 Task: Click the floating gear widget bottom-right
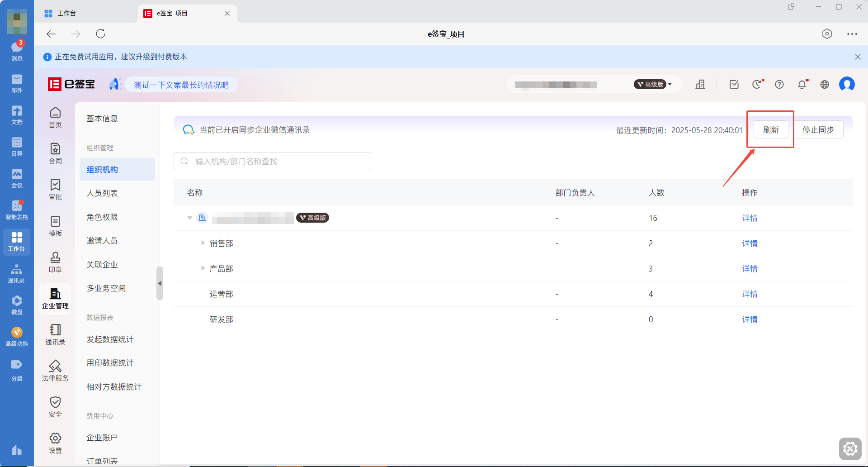[850, 448]
